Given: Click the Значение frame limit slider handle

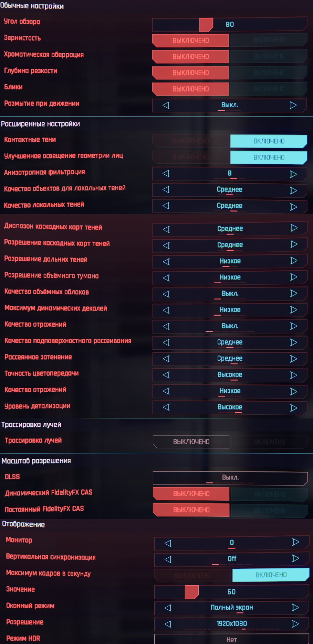Looking at the screenshot, I should point(191,592).
